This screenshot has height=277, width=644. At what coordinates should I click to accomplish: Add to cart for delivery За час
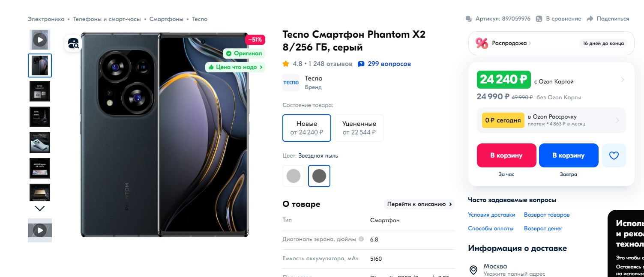(x=506, y=155)
